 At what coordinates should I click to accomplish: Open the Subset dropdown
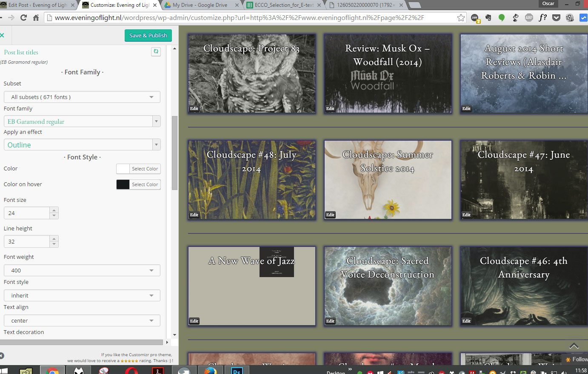82,97
